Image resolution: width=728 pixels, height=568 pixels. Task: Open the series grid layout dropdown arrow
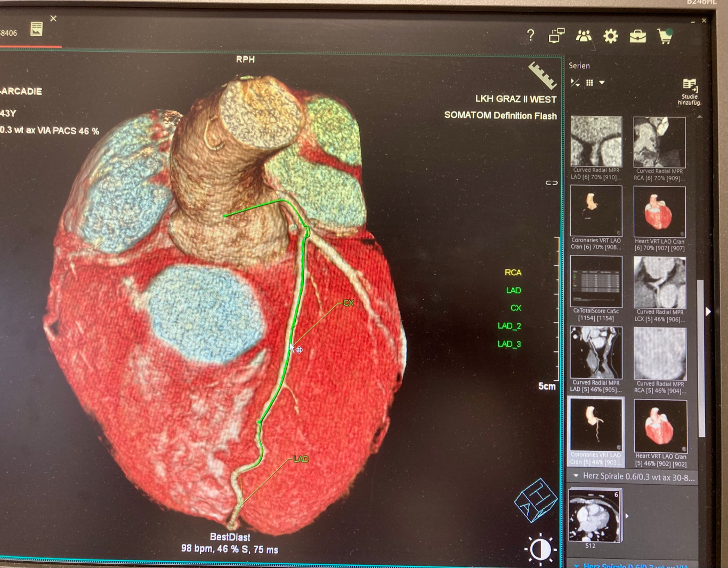[602, 83]
